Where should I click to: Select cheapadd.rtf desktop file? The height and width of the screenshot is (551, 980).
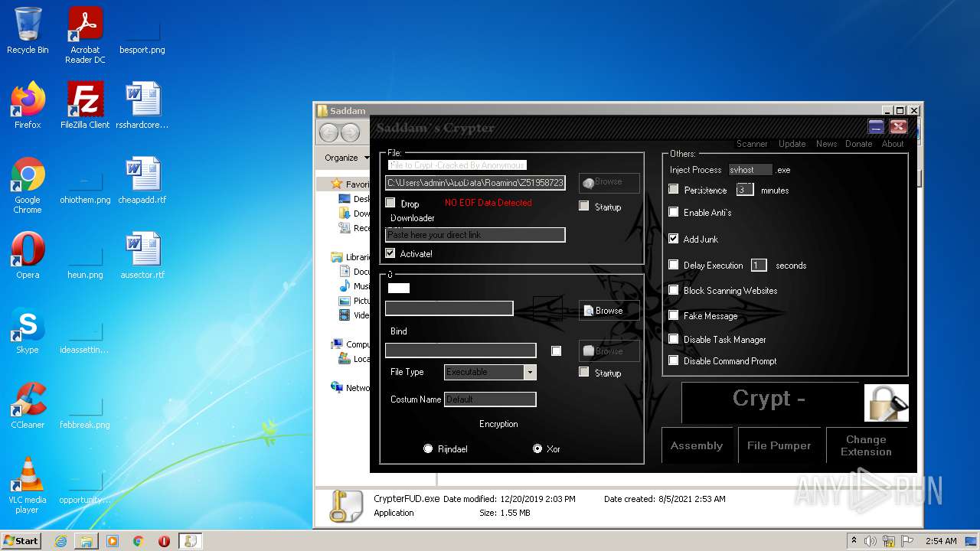(x=142, y=181)
